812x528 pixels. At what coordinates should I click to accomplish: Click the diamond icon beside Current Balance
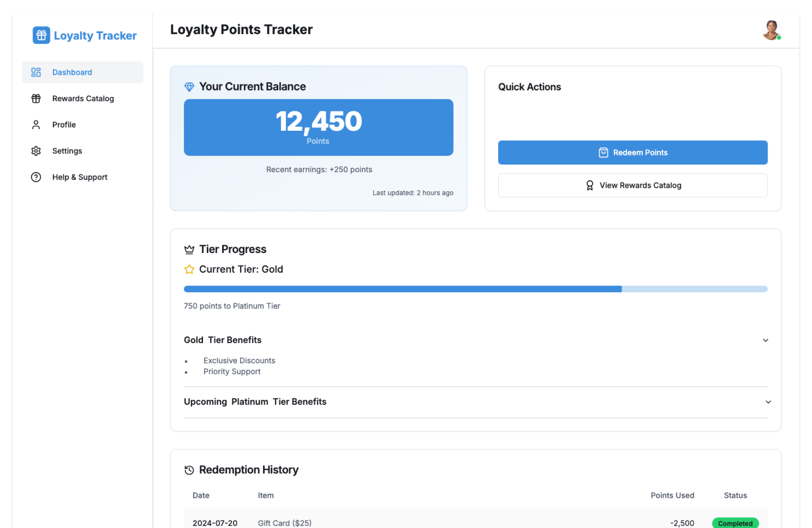click(189, 87)
